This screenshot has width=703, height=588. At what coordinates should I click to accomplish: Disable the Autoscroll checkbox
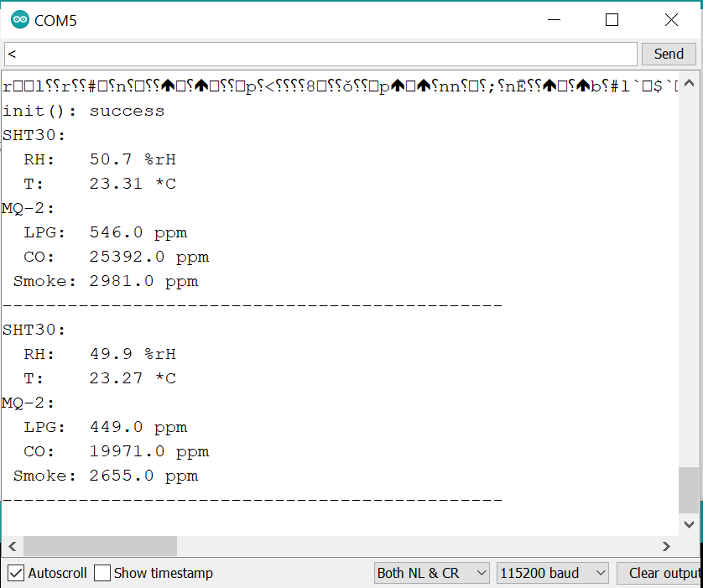point(16,574)
